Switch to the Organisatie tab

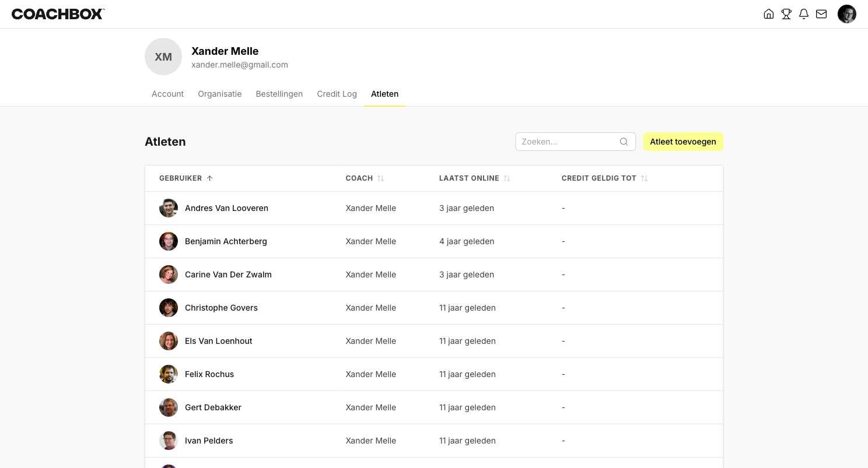point(220,94)
